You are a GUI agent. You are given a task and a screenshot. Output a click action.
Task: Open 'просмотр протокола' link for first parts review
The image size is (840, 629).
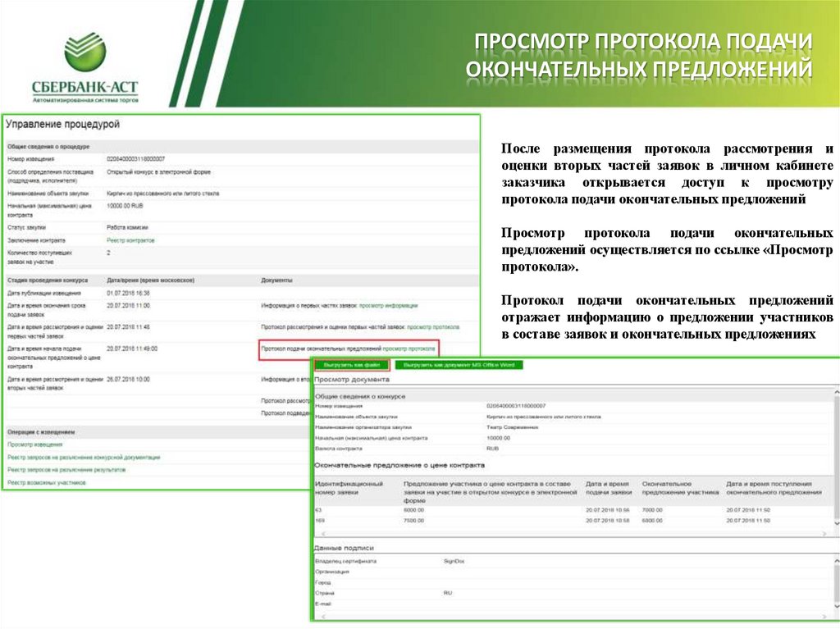click(x=433, y=327)
